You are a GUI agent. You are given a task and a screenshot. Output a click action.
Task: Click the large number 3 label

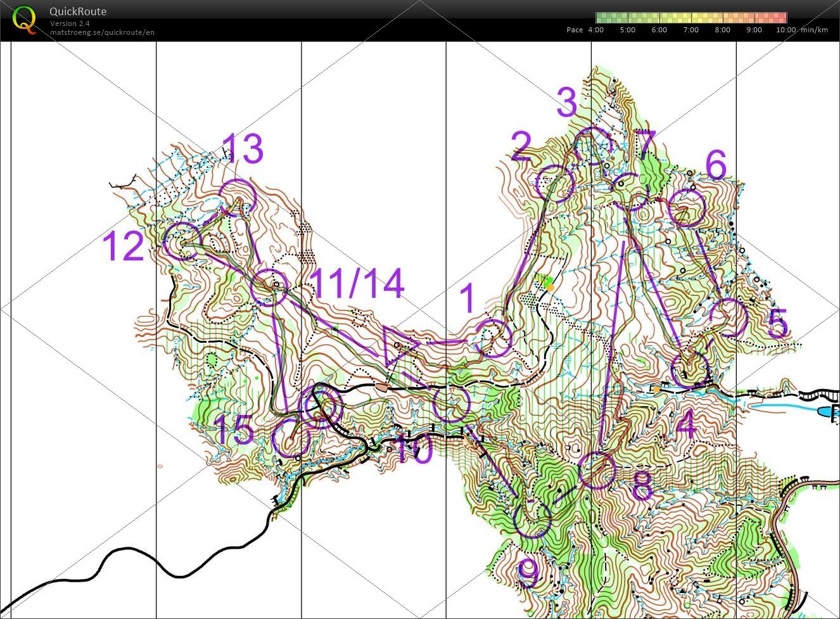tap(566, 103)
